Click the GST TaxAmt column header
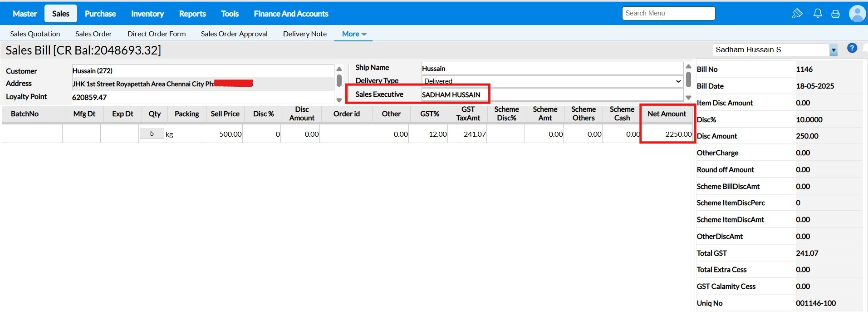The image size is (868, 312). point(468,114)
